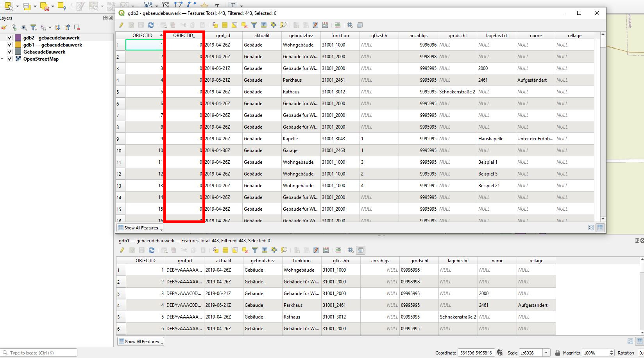Screen dimensions: 644x358
Task: Uncheck the GebaeudeBauwerk layer visibility
Action: point(9,52)
